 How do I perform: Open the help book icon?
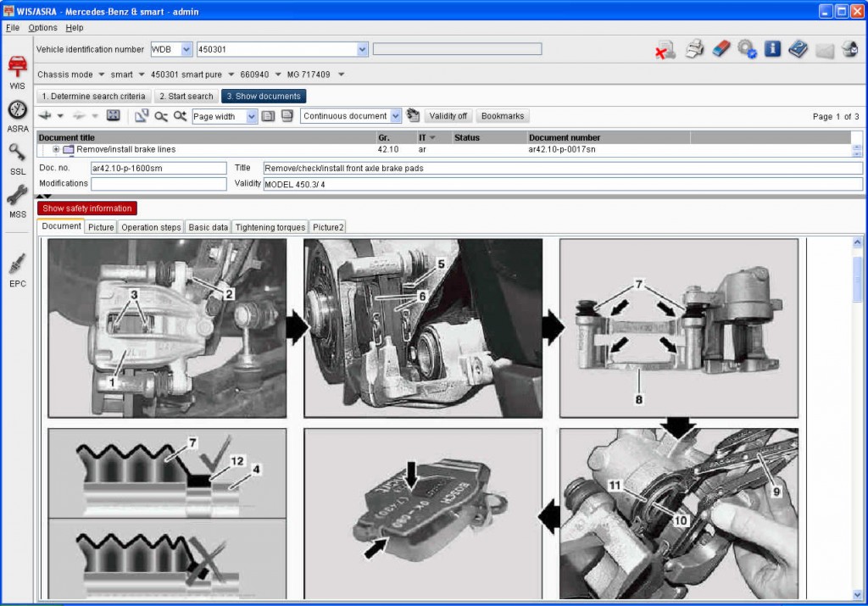click(x=798, y=49)
